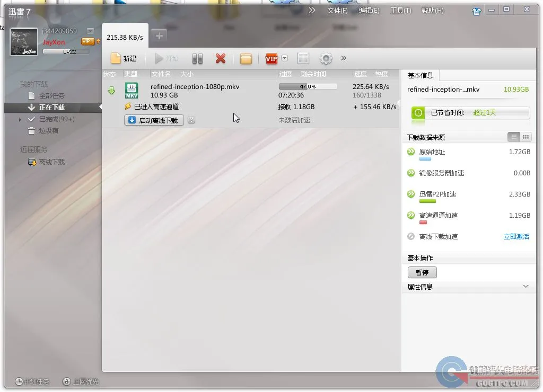Click the 立即激活 activation link

pyautogui.click(x=516, y=236)
